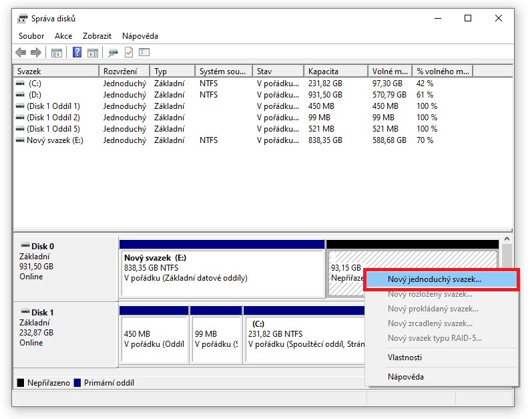Maximize the Správa disků window
Viewport: 532px width, 419px height.
point(468,18)
